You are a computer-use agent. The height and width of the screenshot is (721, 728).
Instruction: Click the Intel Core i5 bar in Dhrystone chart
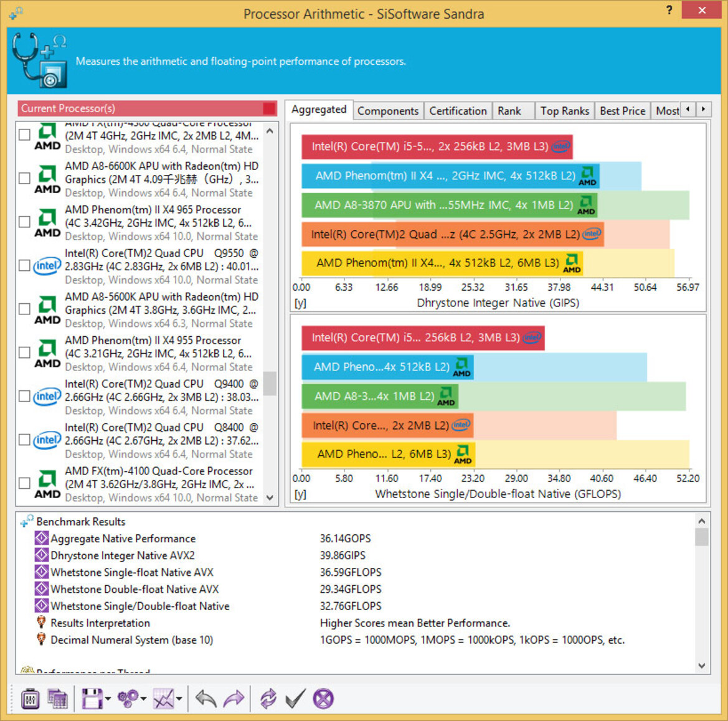point(437,147)
